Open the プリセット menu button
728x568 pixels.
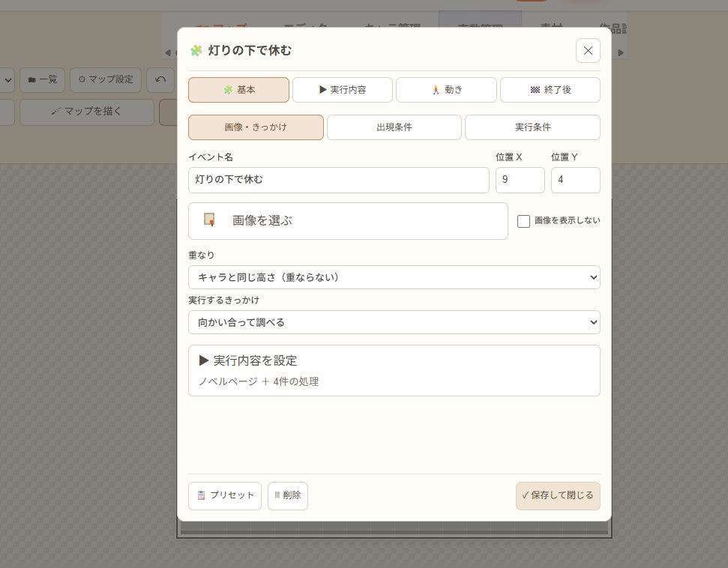point(225,495)
